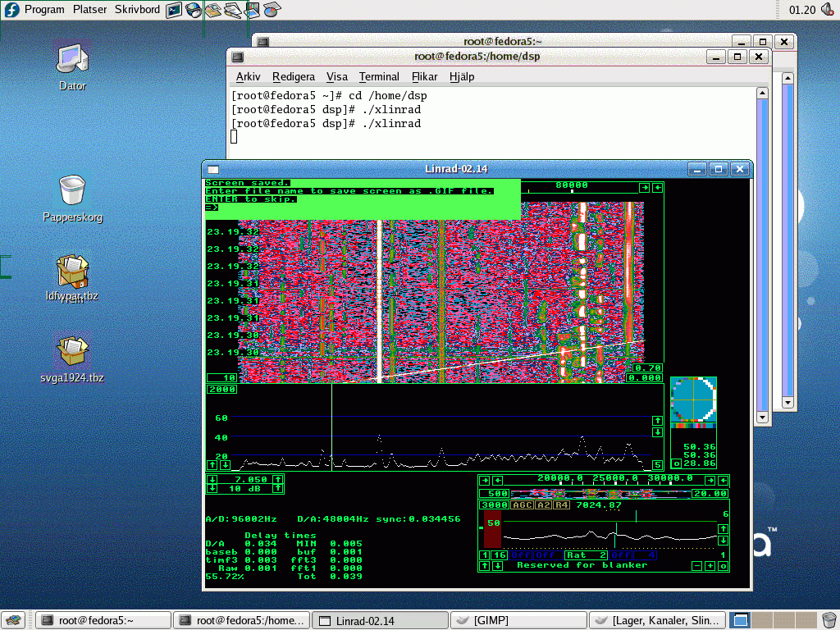Click the up arrow in the baseband graph
840x630 pixels.
click(x=723, y=529)
